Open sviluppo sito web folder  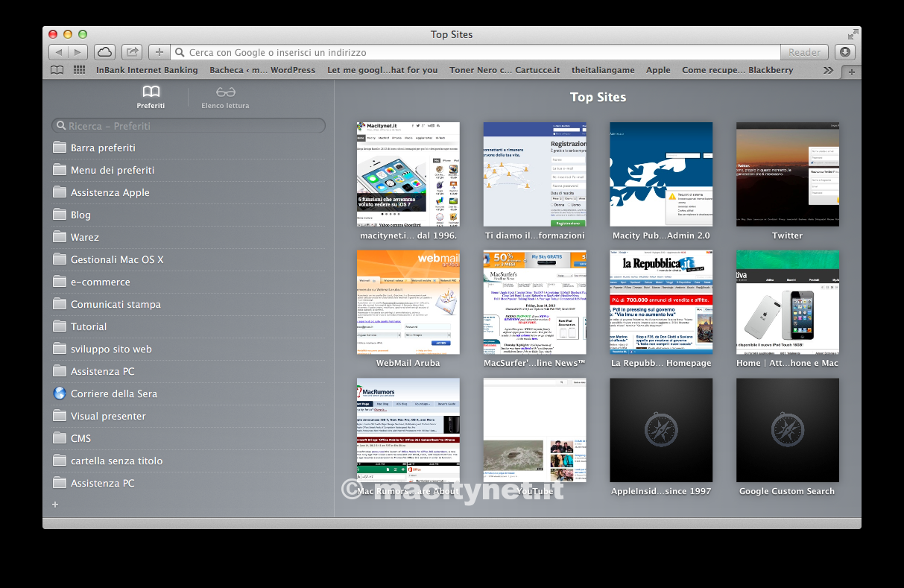point(188,349)
